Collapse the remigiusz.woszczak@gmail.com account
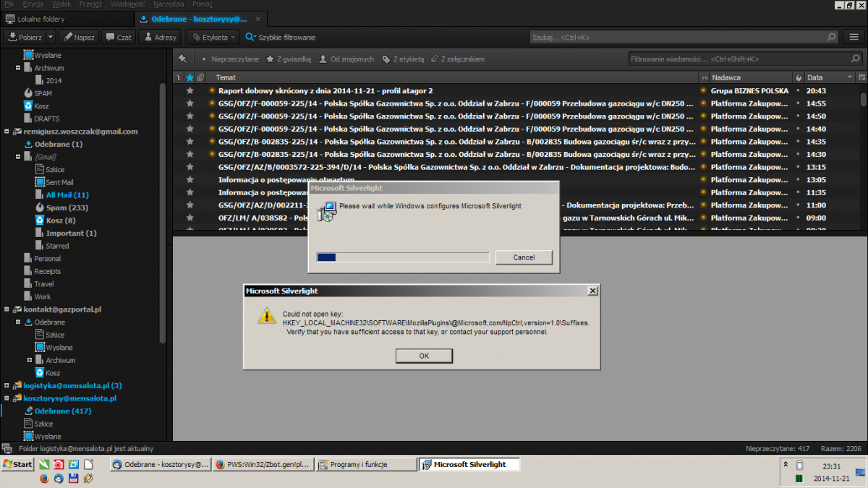Screen dimensions: 868x488 [x=7, y=132]
